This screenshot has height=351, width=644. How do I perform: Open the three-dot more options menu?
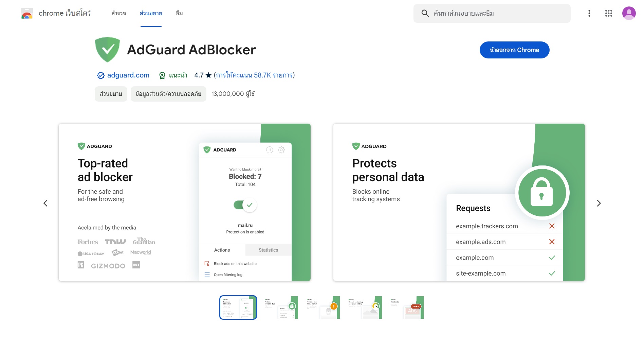(589, 13)
